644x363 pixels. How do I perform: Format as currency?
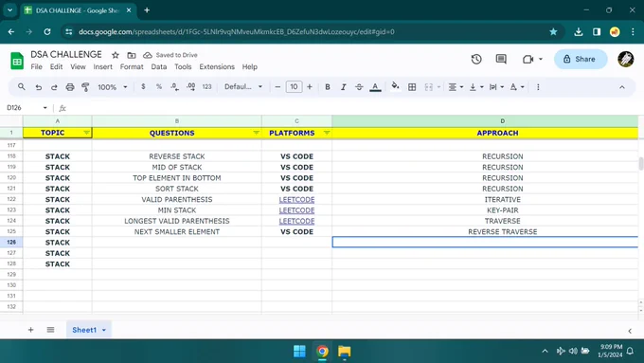coord(143,87)
